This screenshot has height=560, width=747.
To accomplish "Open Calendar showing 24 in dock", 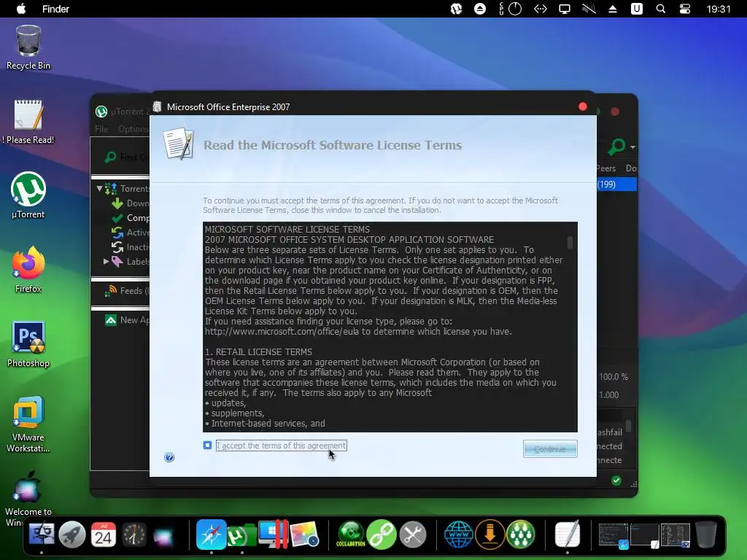I will click(x=103, y=534).
